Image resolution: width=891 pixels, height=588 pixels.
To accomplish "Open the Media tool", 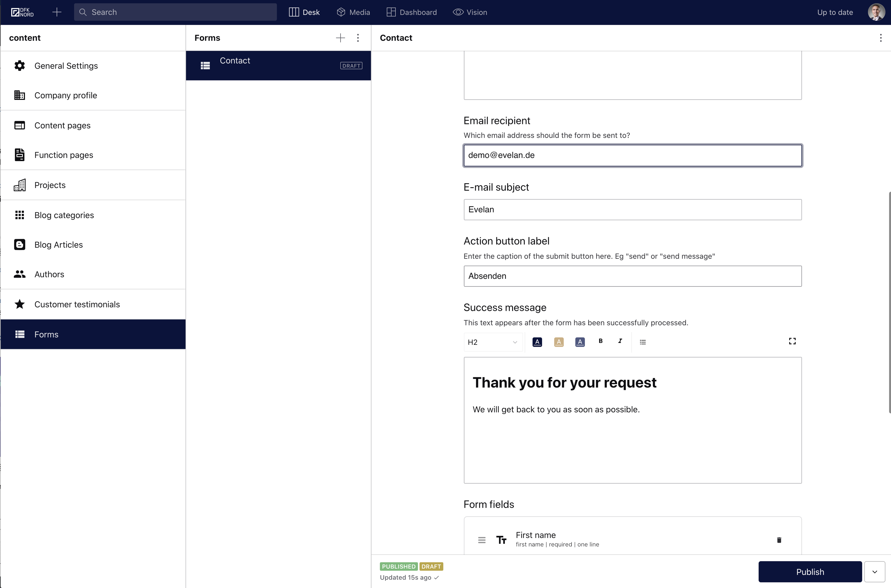I will (353, 12).
